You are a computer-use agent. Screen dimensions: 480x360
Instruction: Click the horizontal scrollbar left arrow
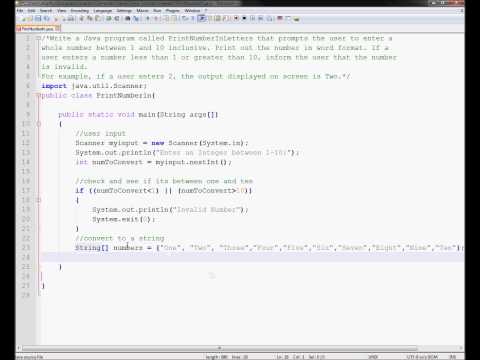tap(19, 348)
